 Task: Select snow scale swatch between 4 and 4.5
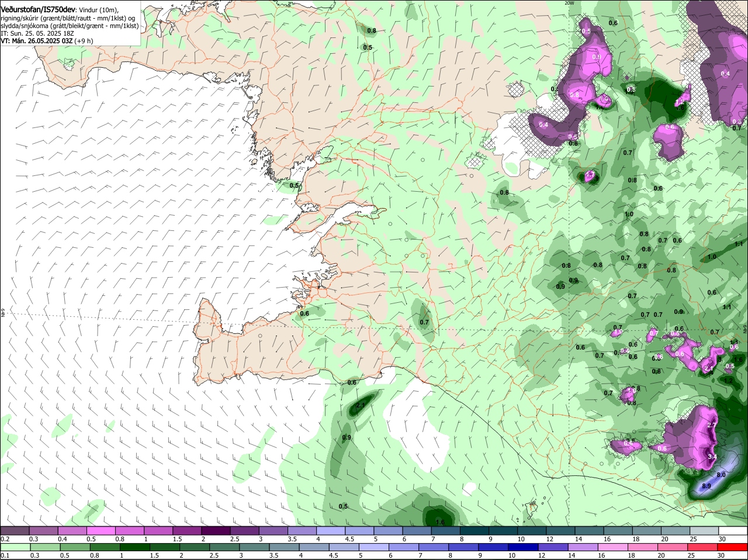[x=332, y=530]
